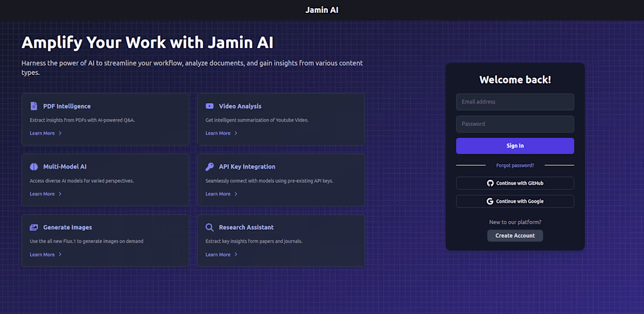Click the Generate Images picture icon
Screen dimensions: 644x314
34,227
